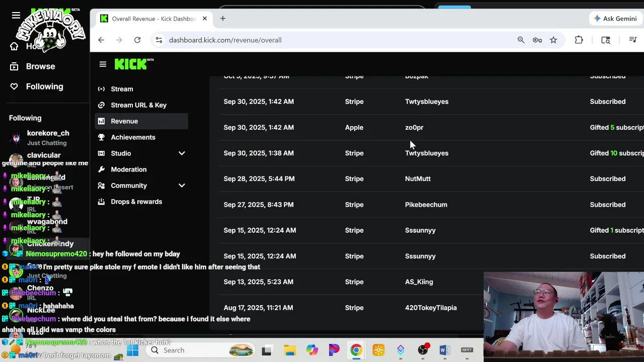Go back with the browser back arrow

(x=101, y=40)
